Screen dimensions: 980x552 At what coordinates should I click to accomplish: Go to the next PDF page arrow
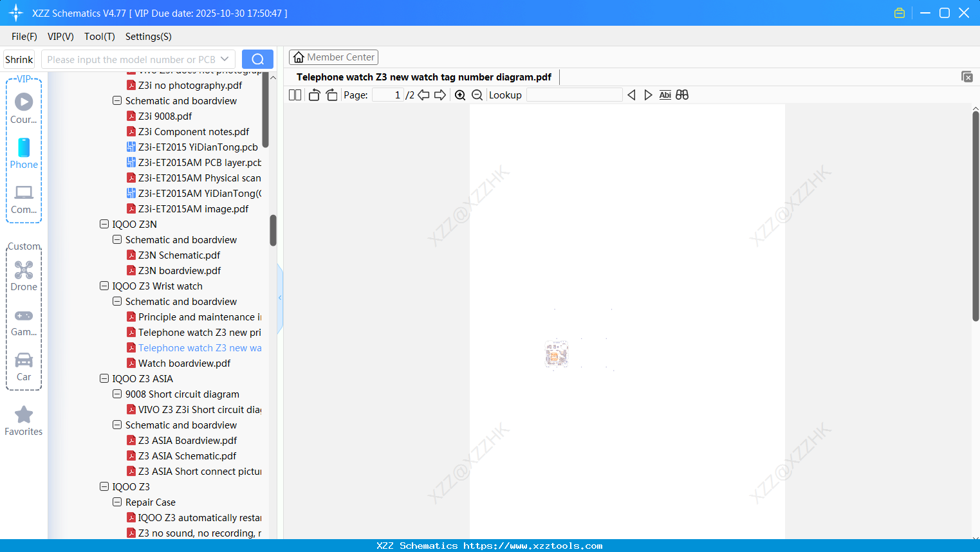click(440, 95)
